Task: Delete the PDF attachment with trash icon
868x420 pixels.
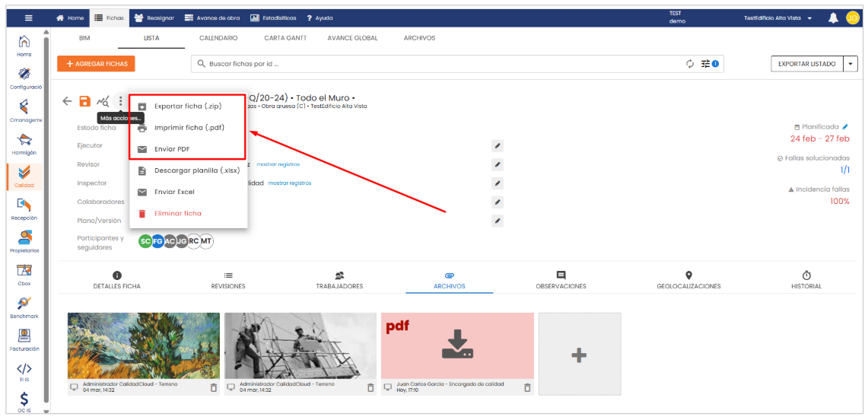Action: coord(527,388)
